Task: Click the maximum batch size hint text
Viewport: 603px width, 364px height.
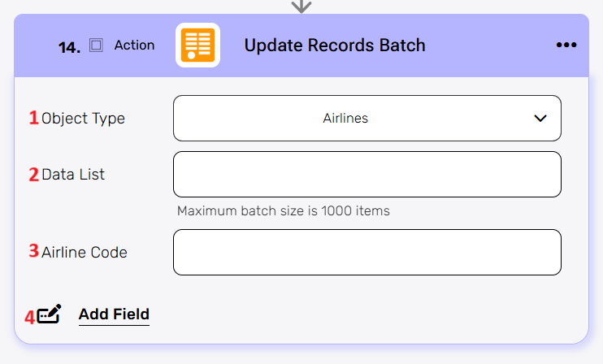Action: [x=284, y=211]
